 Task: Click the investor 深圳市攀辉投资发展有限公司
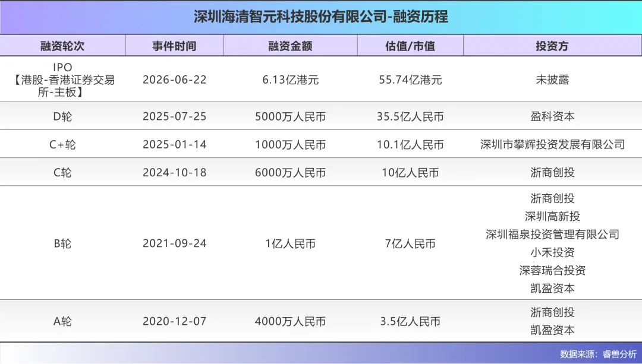[x=552, y=144]
